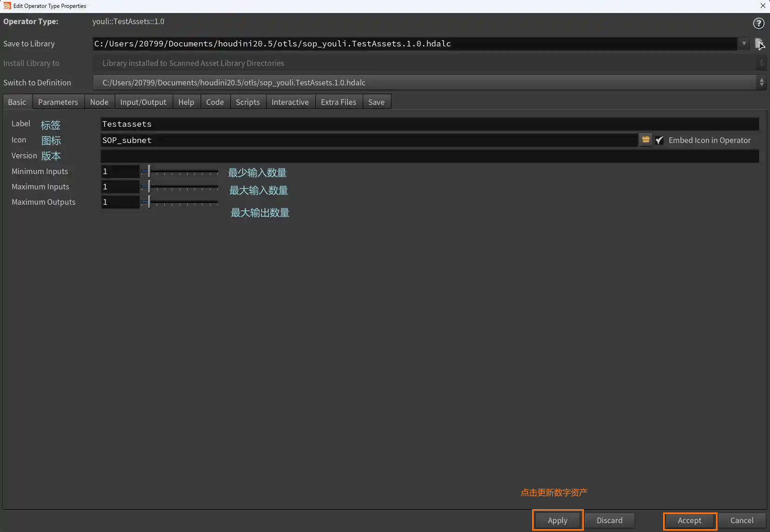
Task: Open the Extra Files tab
Action: [x=338, y=102]
